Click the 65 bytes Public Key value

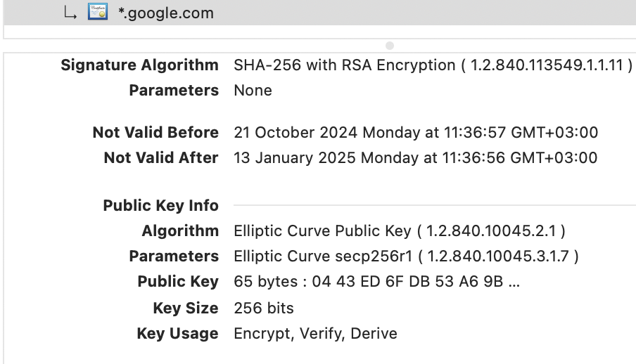point(376,282)
